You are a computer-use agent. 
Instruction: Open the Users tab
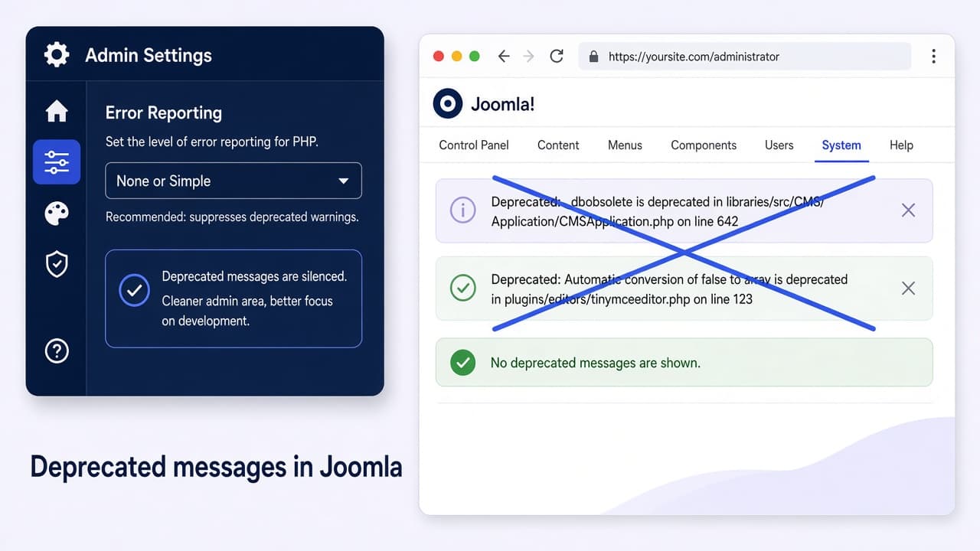(779, 145)
